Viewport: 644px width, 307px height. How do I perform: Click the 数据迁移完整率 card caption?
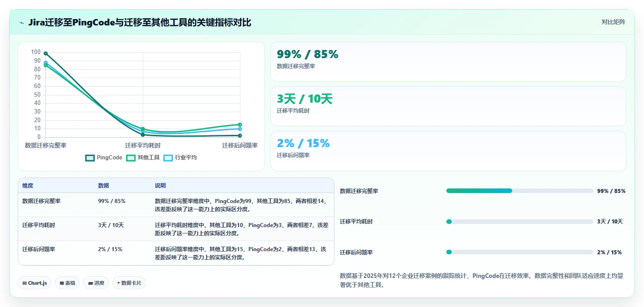(296, 66)
